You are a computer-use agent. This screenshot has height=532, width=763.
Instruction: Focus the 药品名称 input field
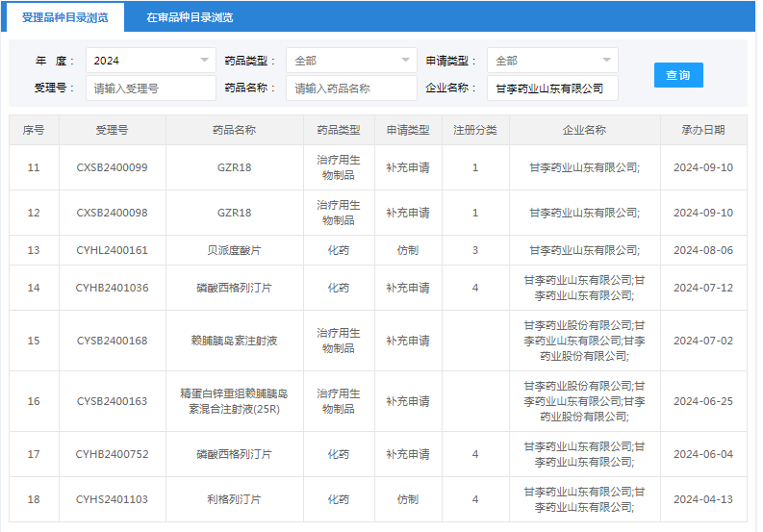tap(351, 89)
